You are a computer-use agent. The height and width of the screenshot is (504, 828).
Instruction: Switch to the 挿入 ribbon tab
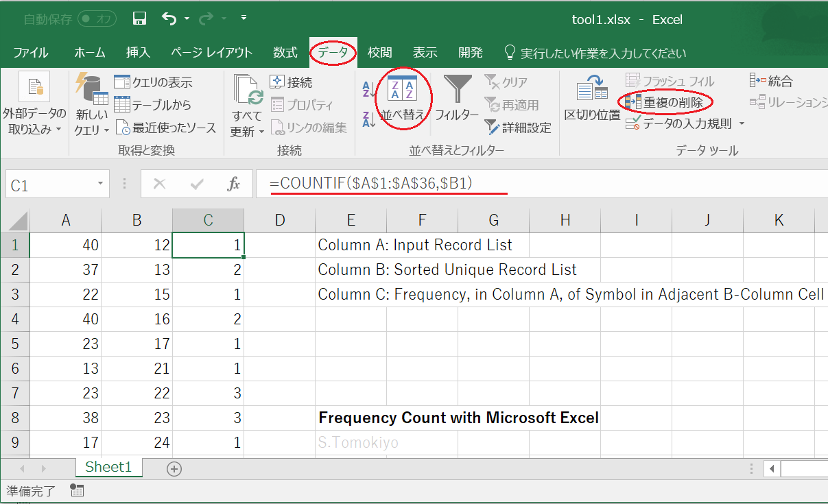(x=138, y=53)
